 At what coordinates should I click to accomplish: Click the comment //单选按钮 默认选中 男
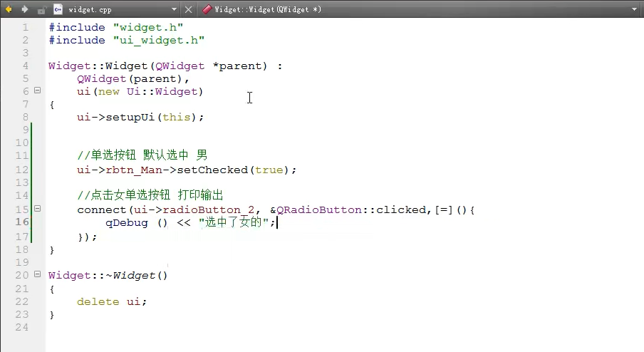[x=142, y=155]
